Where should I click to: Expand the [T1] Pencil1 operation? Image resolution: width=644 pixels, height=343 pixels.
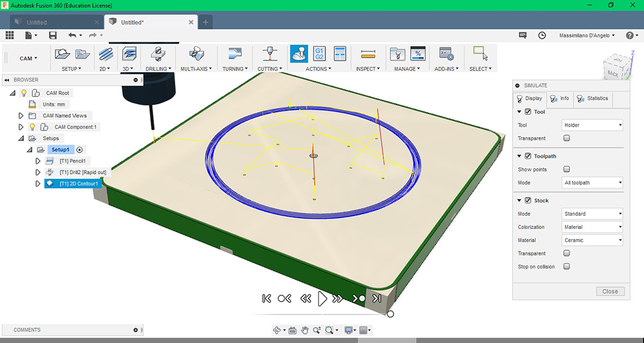pyautogui.click(x=38, y=161)
